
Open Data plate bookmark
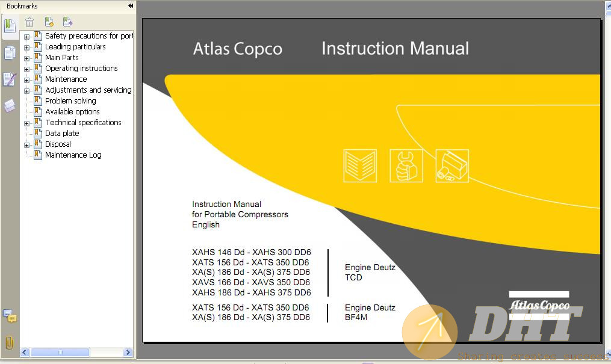coord(62,134)
